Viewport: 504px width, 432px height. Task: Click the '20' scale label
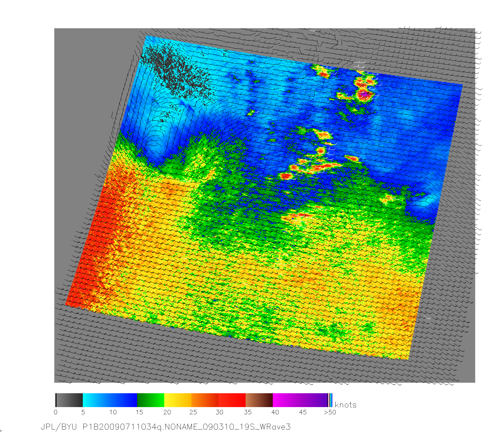pyautogui.click(x=167, y=412)
